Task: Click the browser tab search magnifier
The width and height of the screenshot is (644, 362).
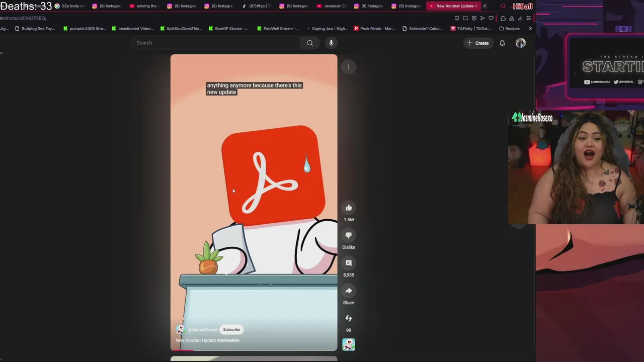Action: 503,6
